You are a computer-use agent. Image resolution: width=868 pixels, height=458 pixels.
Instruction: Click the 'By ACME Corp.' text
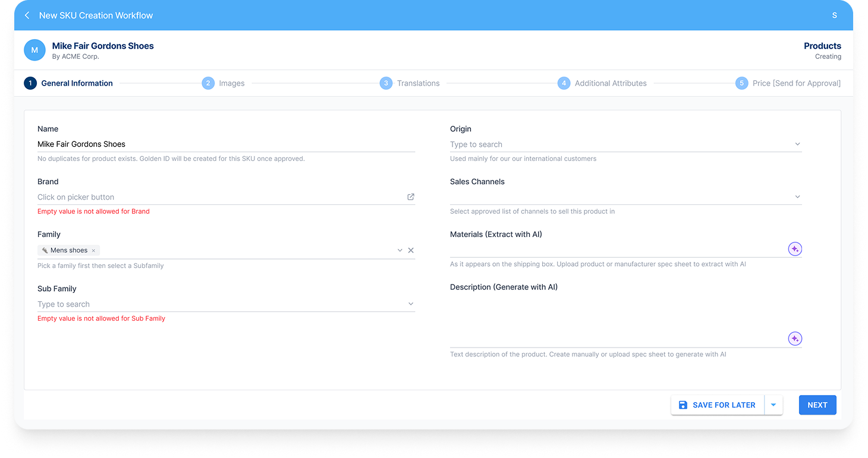76,56
